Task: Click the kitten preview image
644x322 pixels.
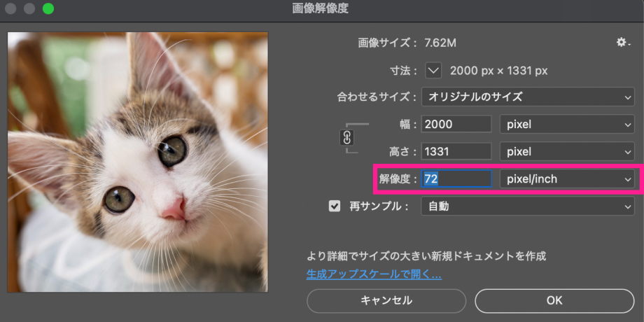Action: click(137, 162)
